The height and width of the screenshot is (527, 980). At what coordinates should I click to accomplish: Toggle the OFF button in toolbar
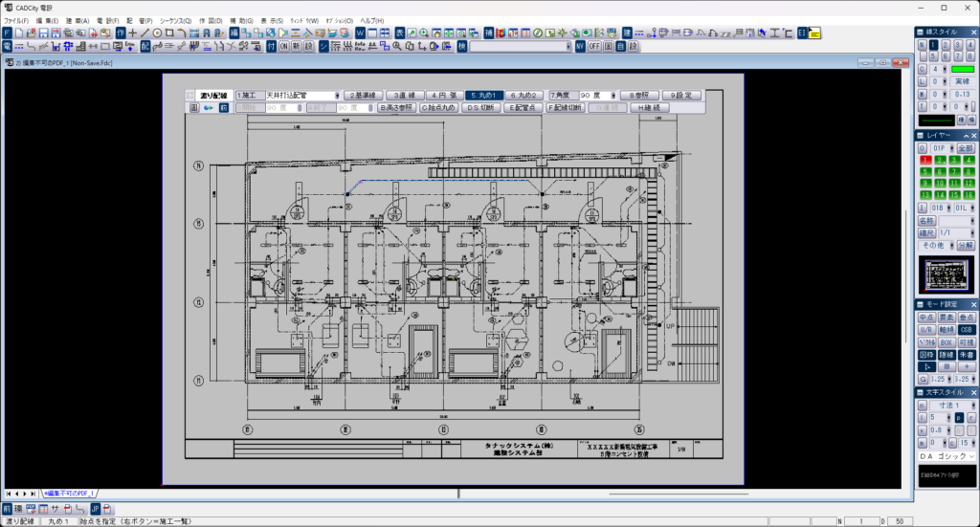click(x=594, y=46)
